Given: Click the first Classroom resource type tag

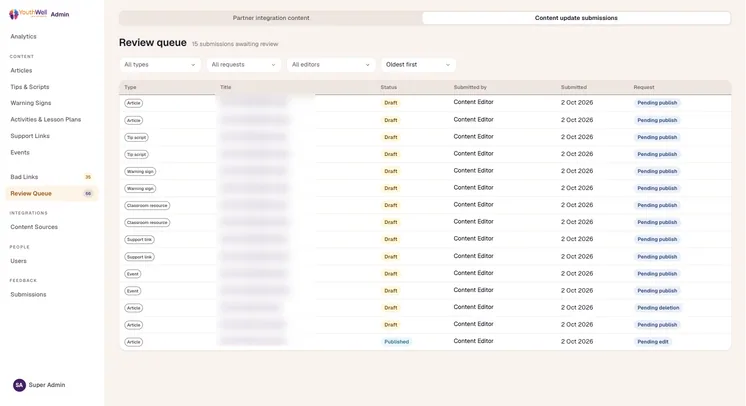Looking at the screenshot, I should [147, 206].
